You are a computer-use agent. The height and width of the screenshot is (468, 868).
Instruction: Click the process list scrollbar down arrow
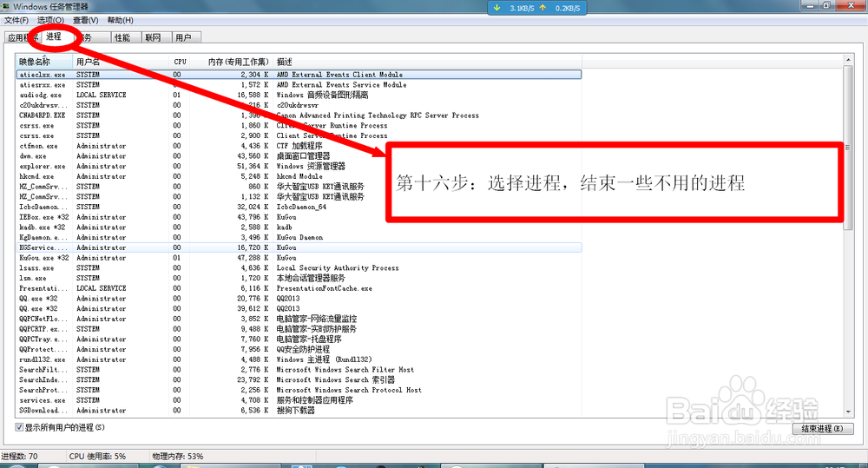tap(848, 412)
